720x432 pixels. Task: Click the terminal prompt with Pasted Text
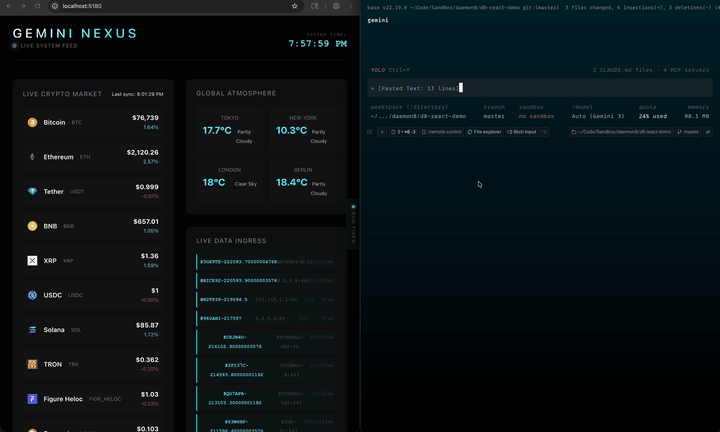coord(540,88)
